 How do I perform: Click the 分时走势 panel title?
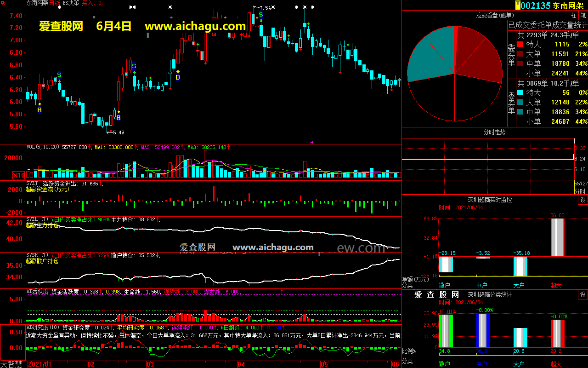(494, 132)
